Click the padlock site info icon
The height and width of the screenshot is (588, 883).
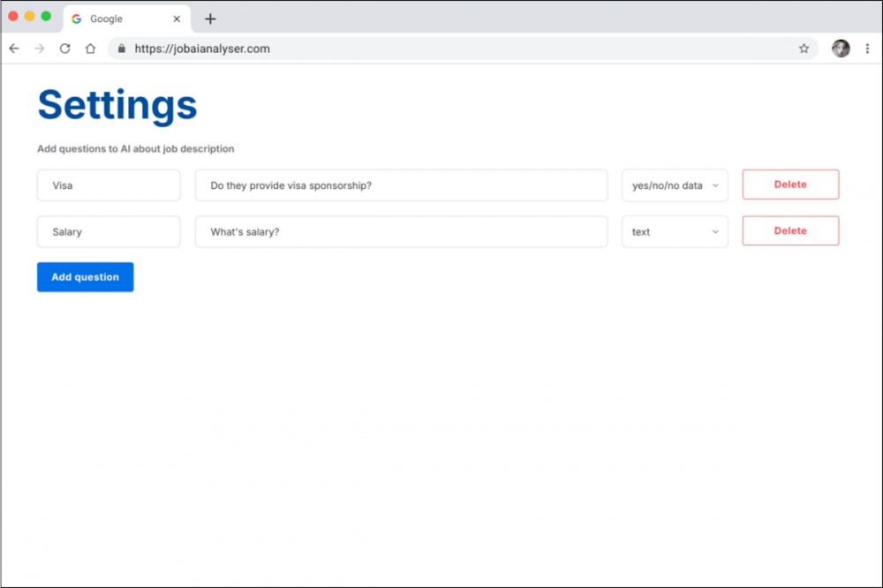click(x=122, y=49)
